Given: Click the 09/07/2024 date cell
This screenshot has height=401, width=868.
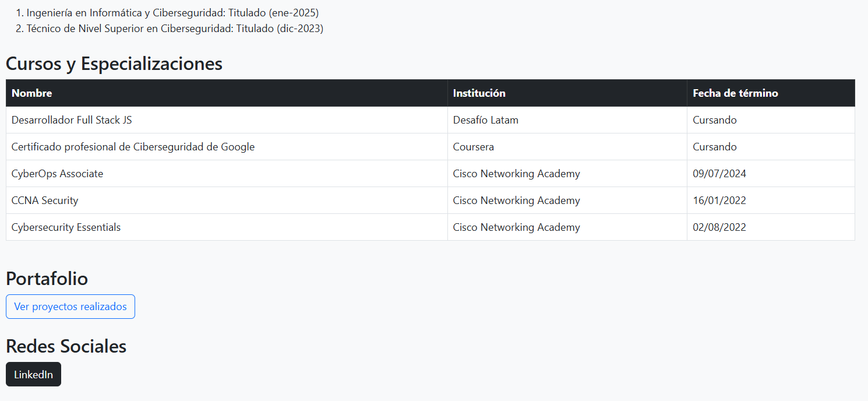Looking at the screenshot, I should tap(719, 174).
